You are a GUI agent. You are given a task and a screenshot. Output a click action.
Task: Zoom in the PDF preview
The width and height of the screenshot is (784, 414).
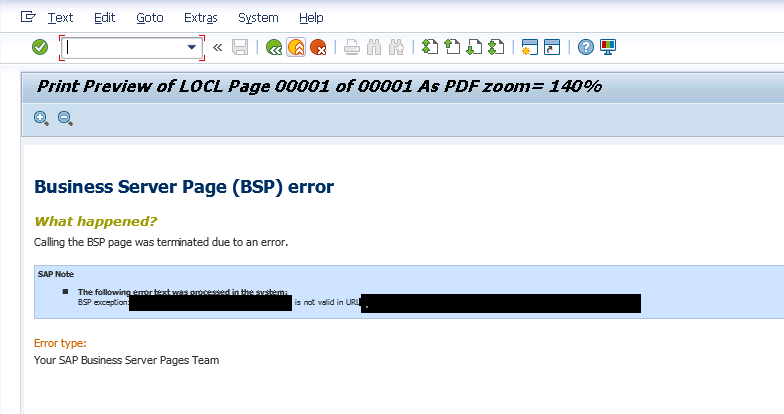click(x=41, y=118)
